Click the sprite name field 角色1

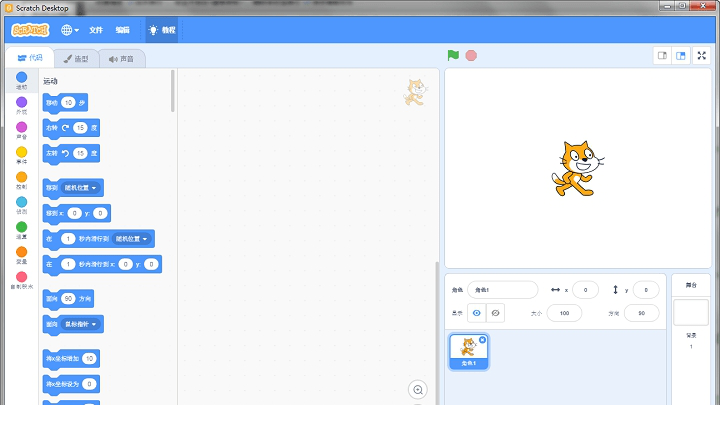tap(502, 290)
